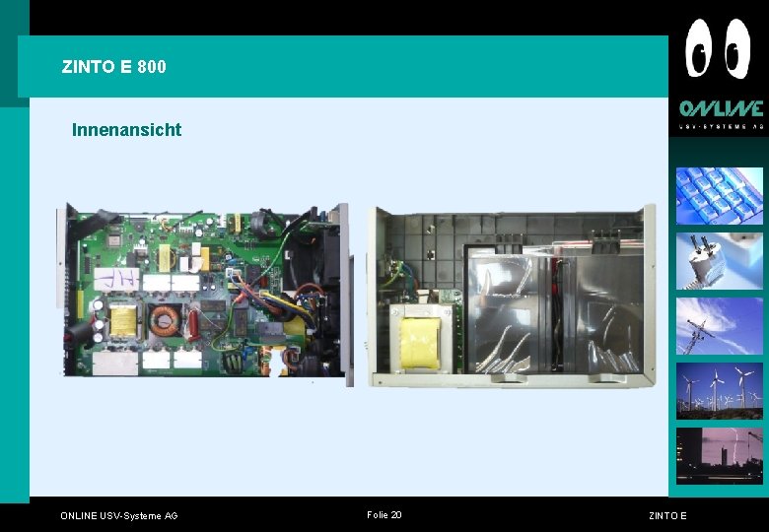
Task: Open the power plug thumbnail image
Action: click(x=720, y=261)
